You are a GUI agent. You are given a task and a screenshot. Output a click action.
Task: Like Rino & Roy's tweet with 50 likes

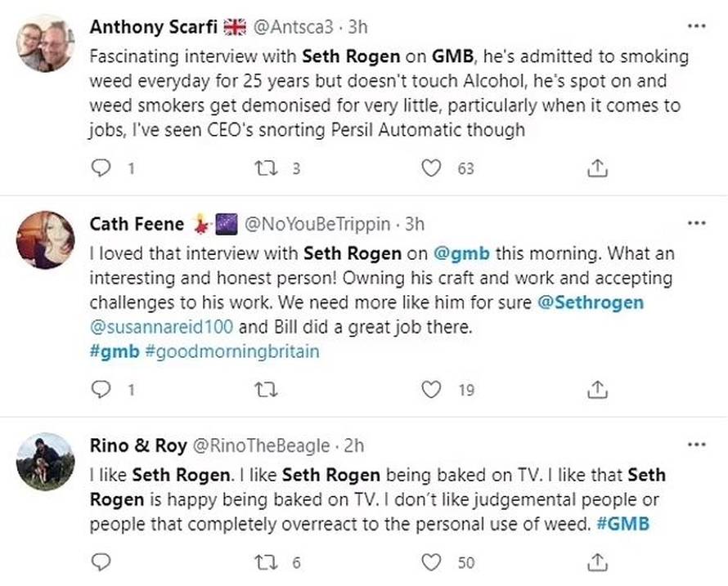click(430, 561)
